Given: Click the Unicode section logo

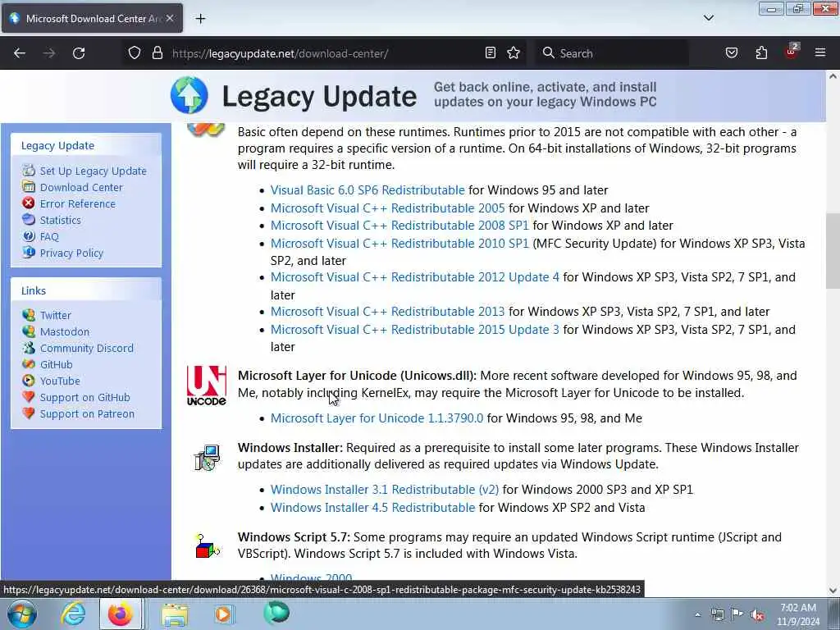Looking at the screenshot, I should pyautogui.click(x=206, y=386).
